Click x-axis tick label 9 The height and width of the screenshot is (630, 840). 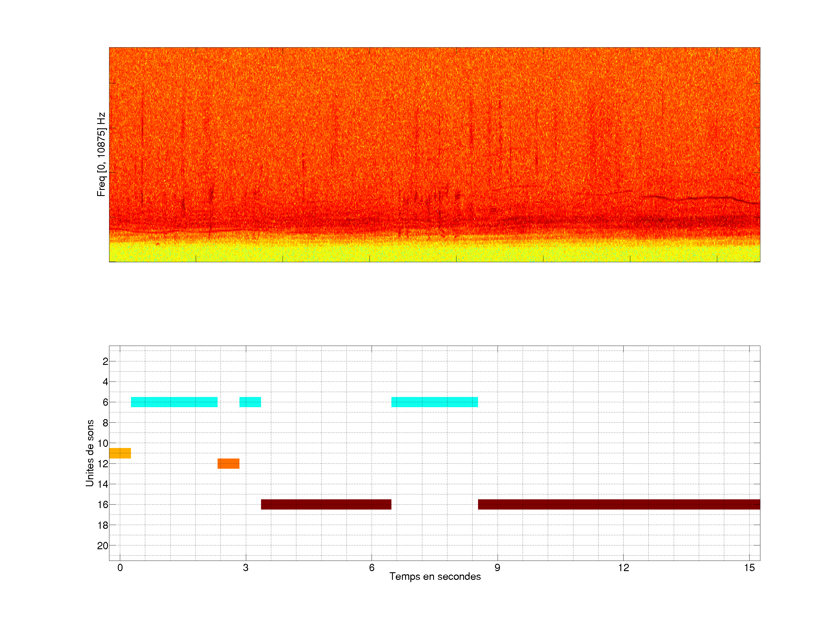pyautogui.click(x=497, y=568)
